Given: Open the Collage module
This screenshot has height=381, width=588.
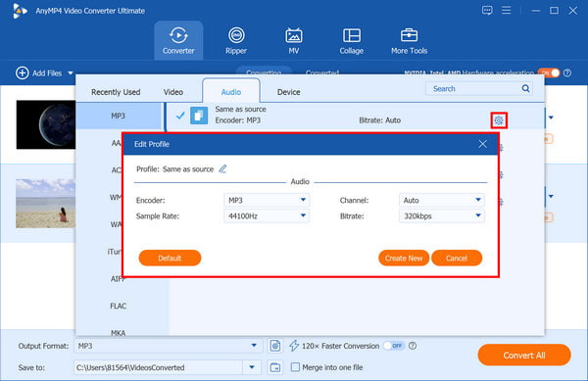Looking at the screenshot, I should [352, 40].
